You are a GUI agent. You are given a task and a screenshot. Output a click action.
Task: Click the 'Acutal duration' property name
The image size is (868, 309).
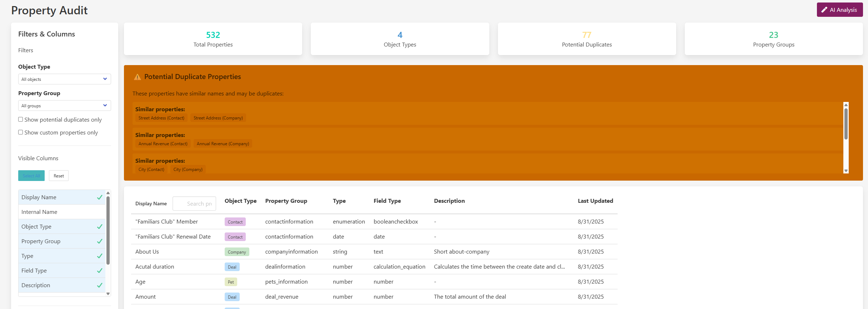click(155, 267)
